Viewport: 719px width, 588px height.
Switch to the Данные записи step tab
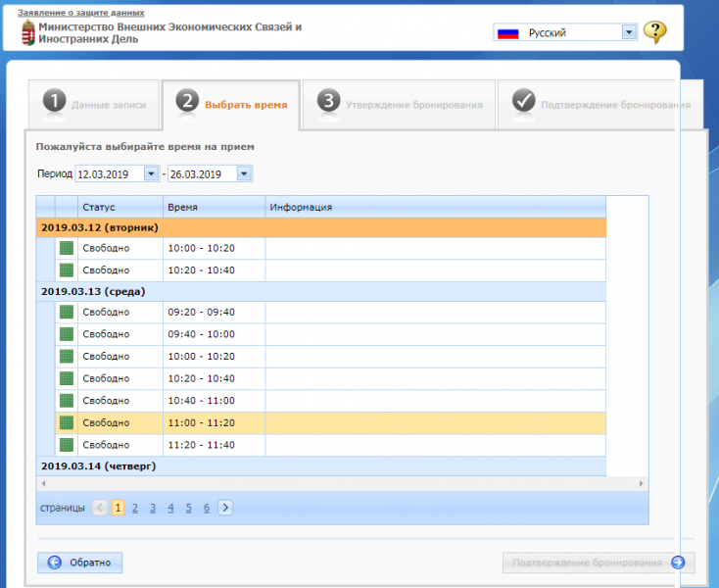coord(94,105)
